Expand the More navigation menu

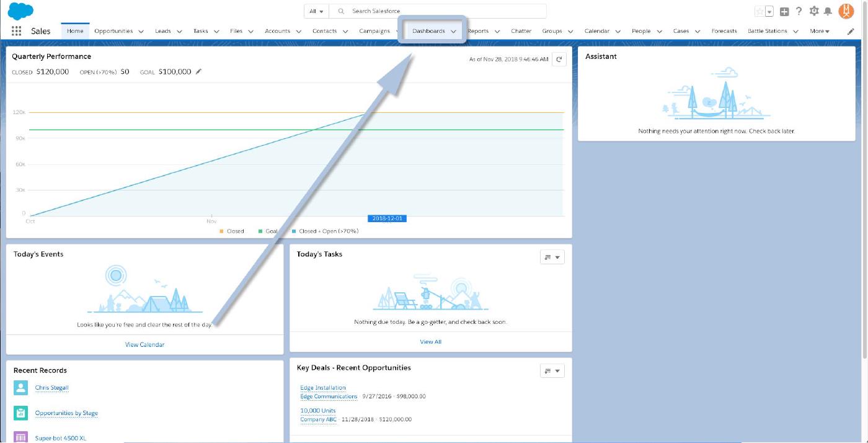[819, 31]
